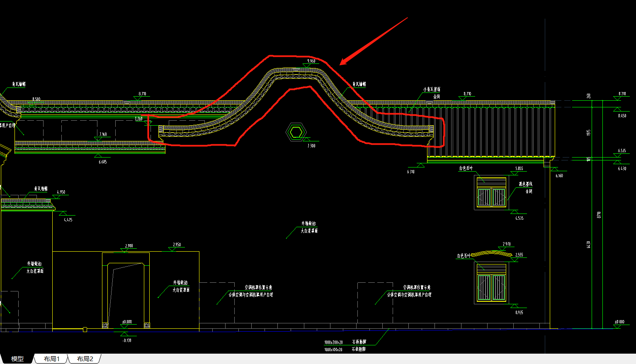The width and height of the screenshot is (636, 364).
Task: Select the 1000x100x20 size text
Action: point(333,349)
